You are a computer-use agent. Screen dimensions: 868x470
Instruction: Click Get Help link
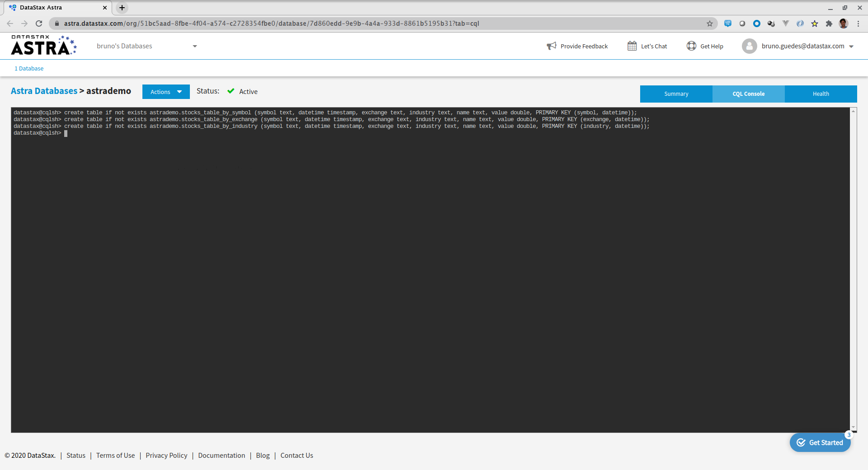coord(712,46)
